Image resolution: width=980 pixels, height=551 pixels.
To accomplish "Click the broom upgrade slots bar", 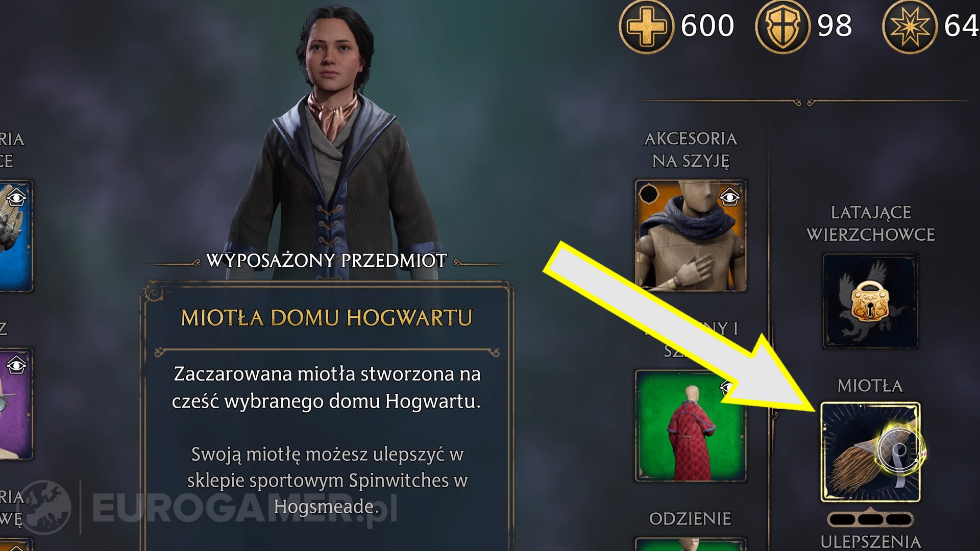I will tap(870, 520).
